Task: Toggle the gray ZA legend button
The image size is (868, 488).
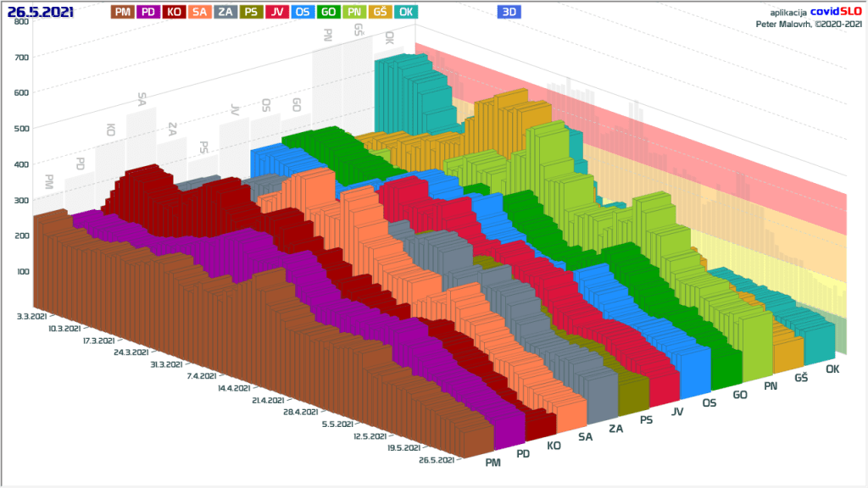Action: (x=226, y=12)
